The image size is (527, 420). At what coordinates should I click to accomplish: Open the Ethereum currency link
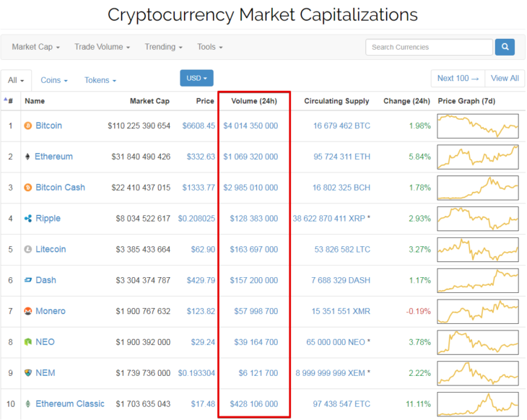click(x=53, y=157)
